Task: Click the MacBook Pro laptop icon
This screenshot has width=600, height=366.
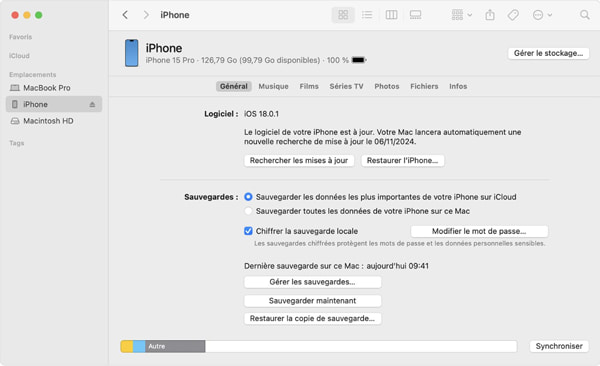Action: coord(15,88)
